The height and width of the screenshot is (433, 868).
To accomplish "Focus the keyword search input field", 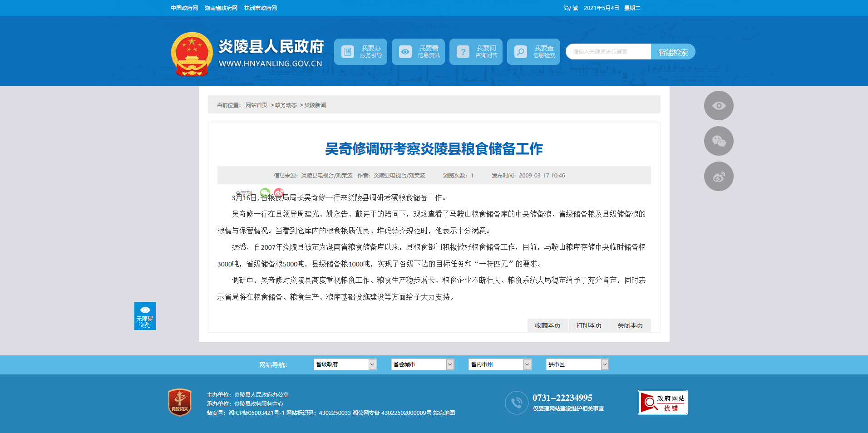I will point(608,52).
